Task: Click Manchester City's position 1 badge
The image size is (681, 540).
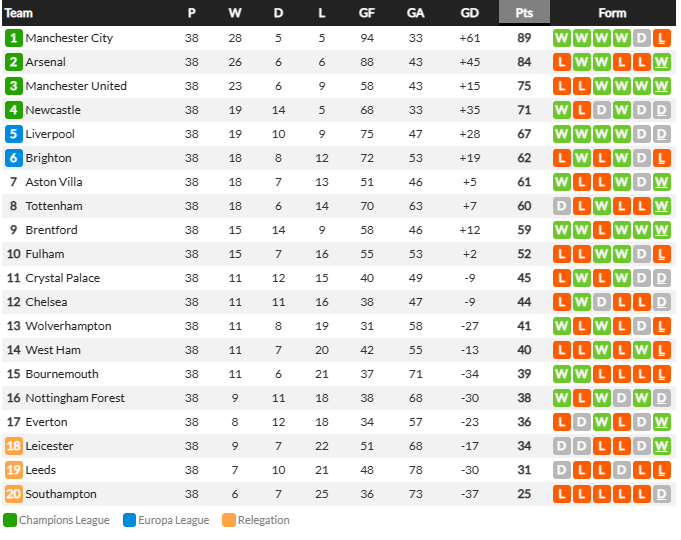Action: click(13, 38)
